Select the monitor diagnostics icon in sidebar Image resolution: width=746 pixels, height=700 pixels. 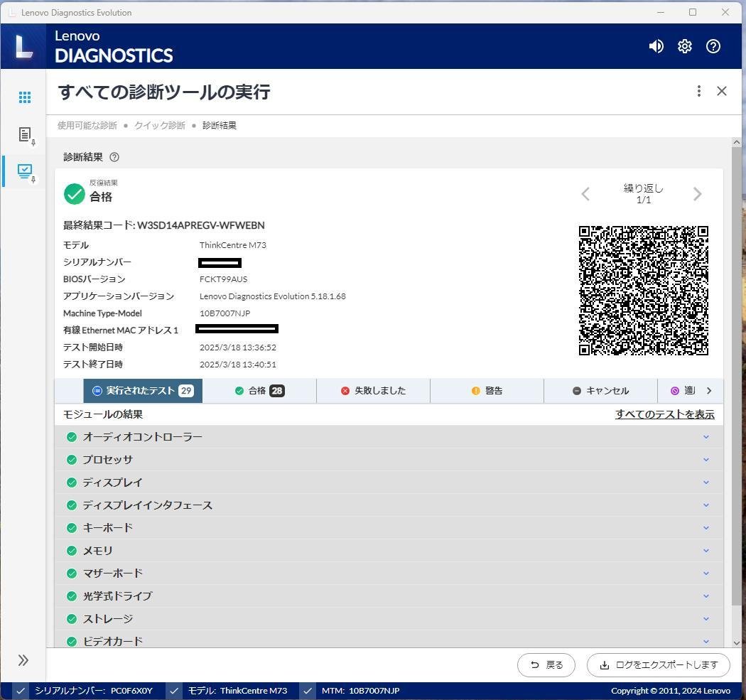coord(25,171)
